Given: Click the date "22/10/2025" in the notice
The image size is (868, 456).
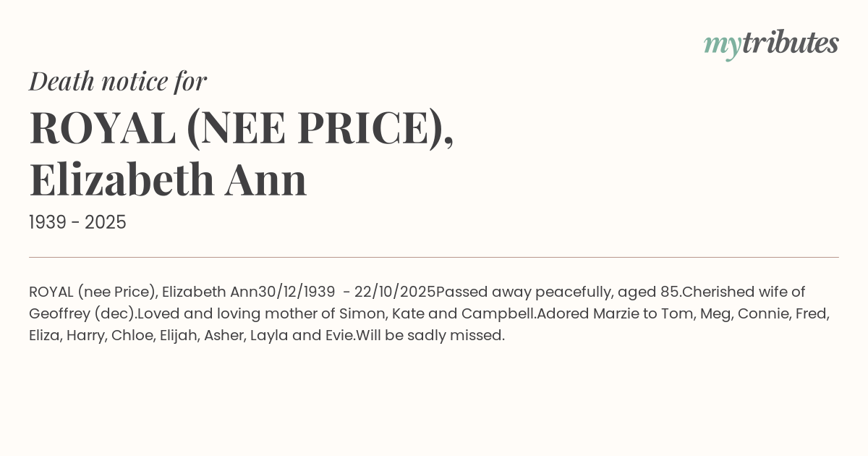Looking at the screenshot, I should [395, 292].
